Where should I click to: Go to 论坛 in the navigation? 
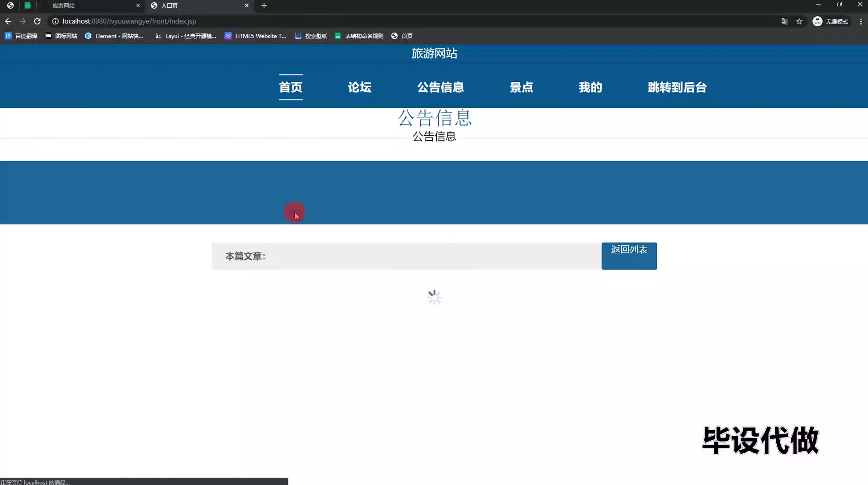(359, 87)
